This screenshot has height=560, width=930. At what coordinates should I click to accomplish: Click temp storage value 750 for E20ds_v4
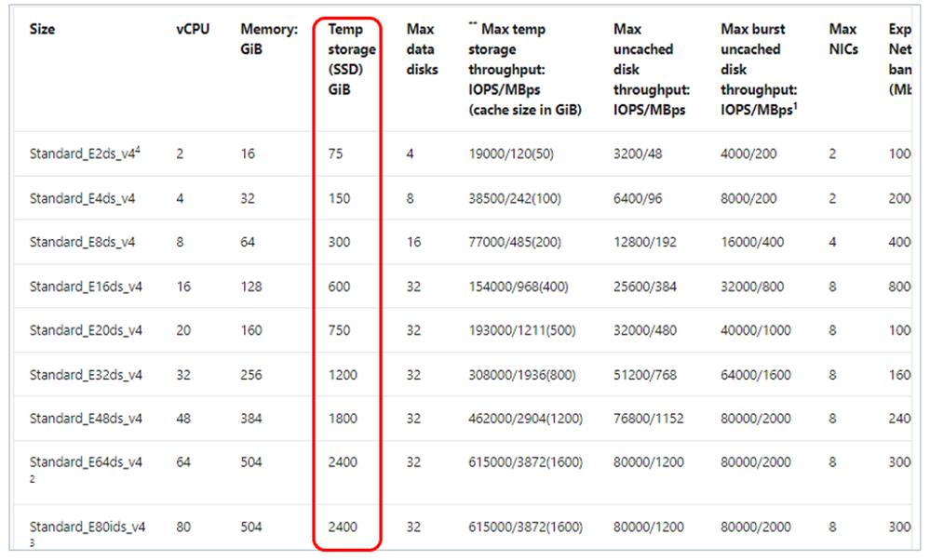pyautogui.click(x=339, y=330)
